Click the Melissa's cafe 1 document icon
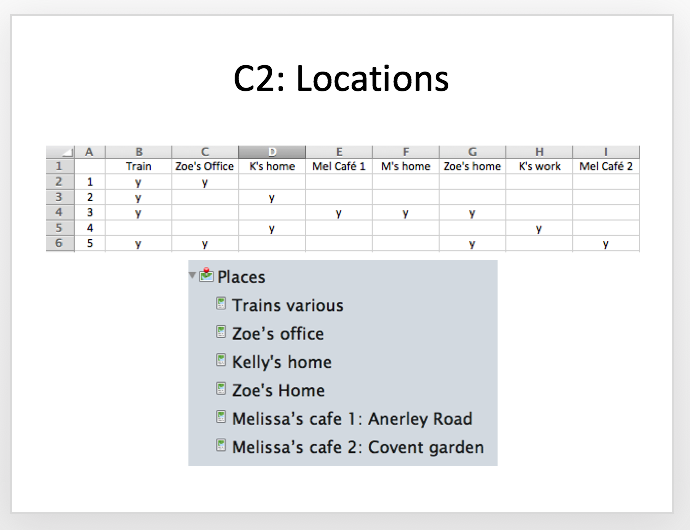Image resolution: width=690 pixels, height=530 pixels. pyautogui.click(x=221, y=417)
